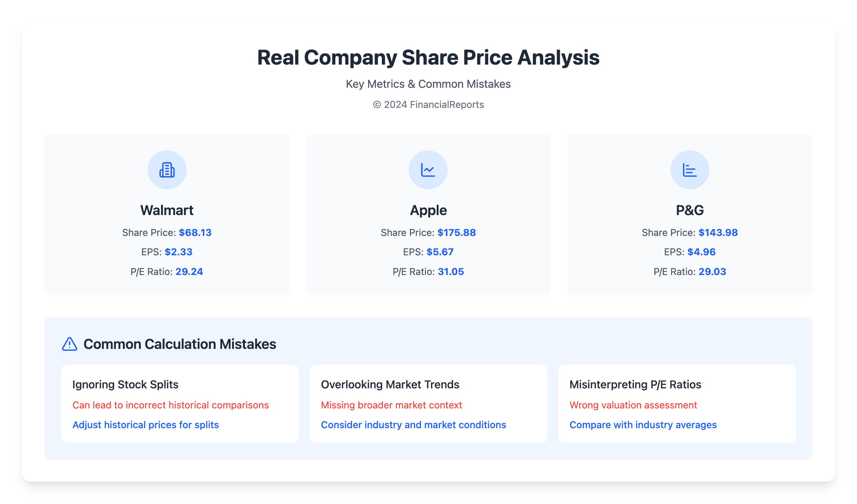The image size is (857, 504).
Task: Click the Walmart building icon
Action: coord(167,170)
